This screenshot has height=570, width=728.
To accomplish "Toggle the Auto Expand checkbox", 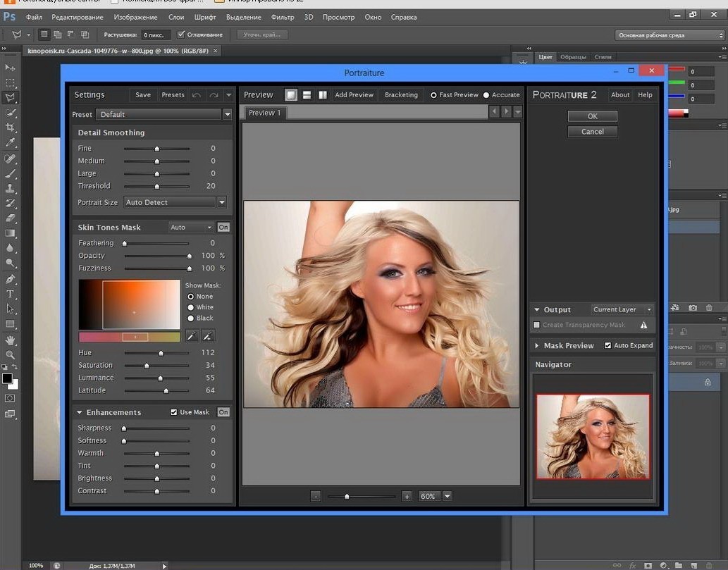I will (608, 345).
